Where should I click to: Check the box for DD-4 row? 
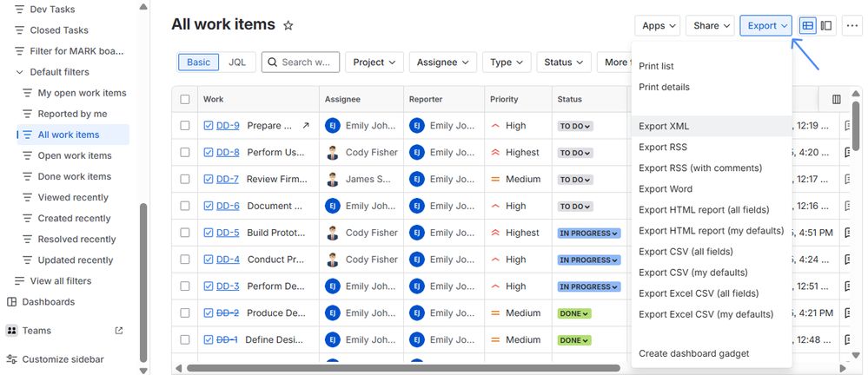pyautogui.click(x=185, y=260)
